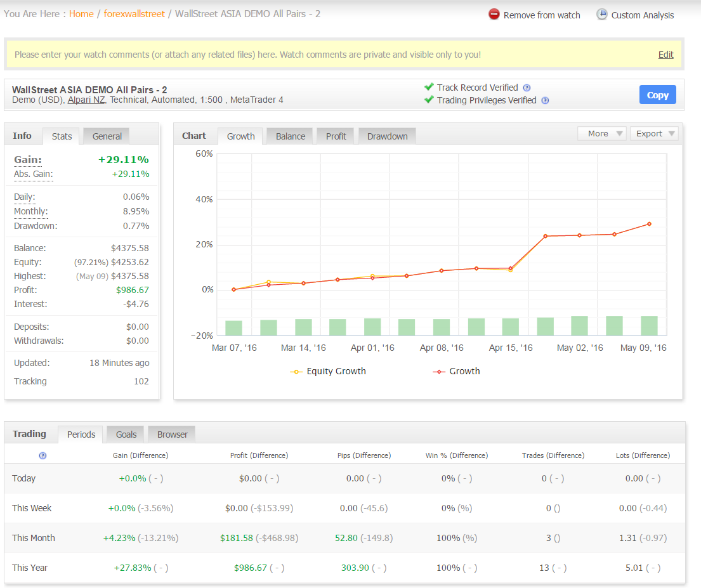Click the Abs. Gain label
The width and height of the screenshot is (701, 588).
[34, 174]
